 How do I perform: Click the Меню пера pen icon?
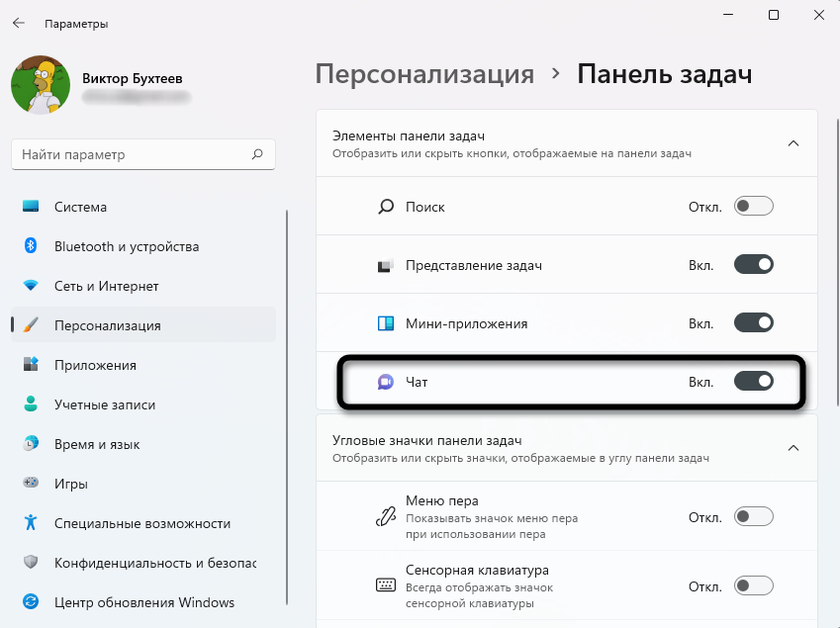[x=386, y=516]
